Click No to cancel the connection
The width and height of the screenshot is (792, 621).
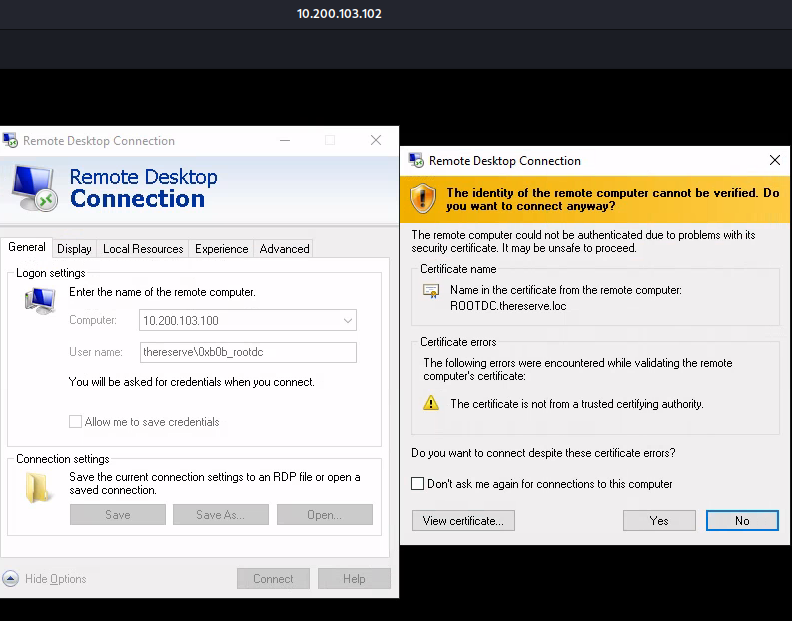pos(741,520)
